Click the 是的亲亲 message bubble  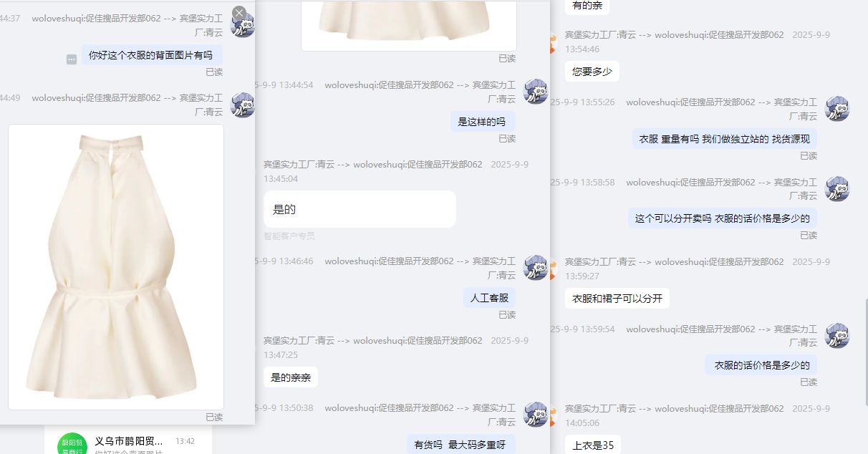coord(291,377)
